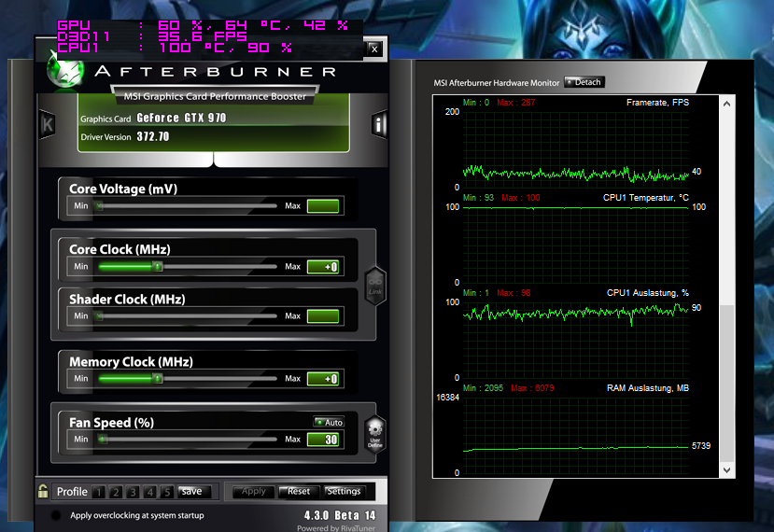This screenshot has width=774, height=532.
Task: Select profile slot 5
Action: [x=167, y=492]
